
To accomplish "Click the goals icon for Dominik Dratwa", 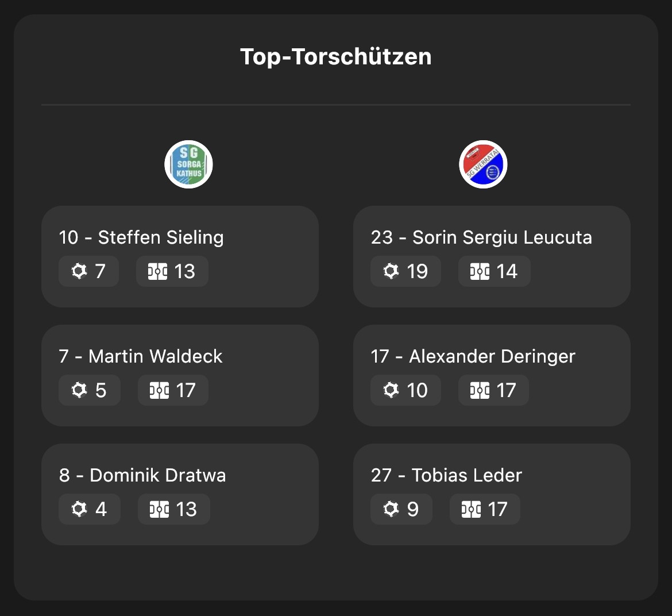I will (79, 509).
